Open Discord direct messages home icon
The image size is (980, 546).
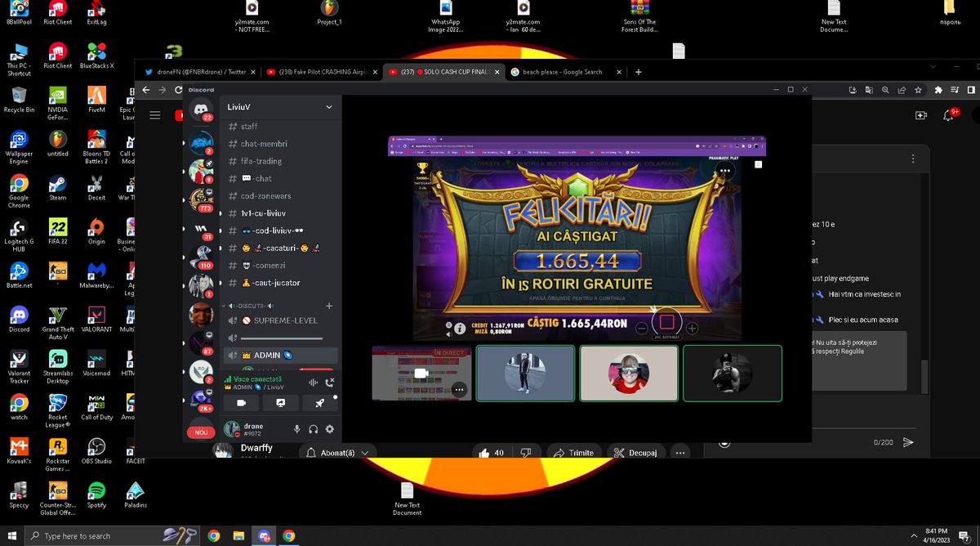coord(201,110)
